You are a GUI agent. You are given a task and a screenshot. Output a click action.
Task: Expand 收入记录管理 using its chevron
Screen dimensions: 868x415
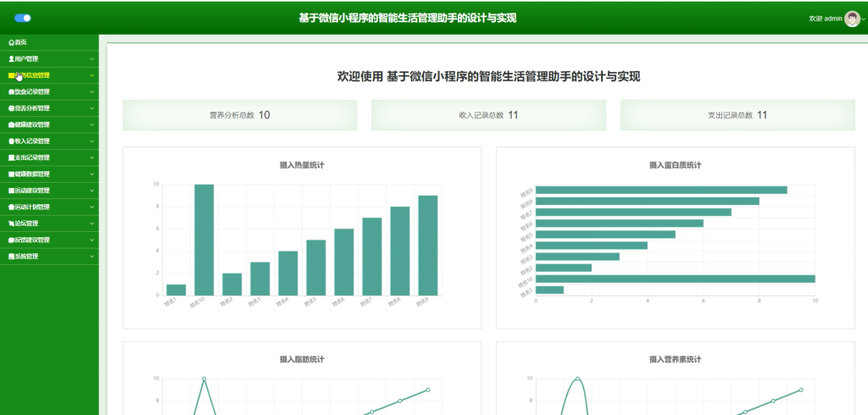point(92,141)
